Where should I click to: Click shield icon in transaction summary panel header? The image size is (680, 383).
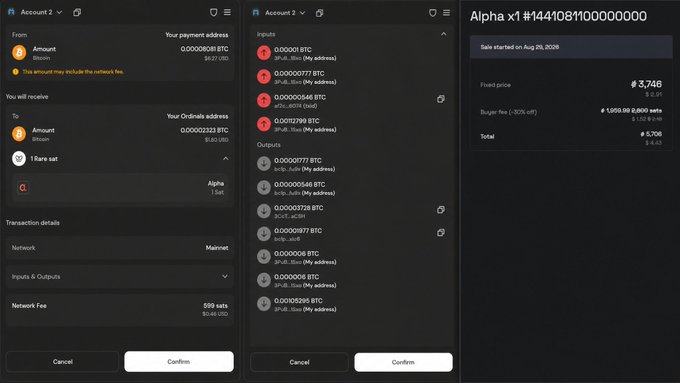click(213, 12)
